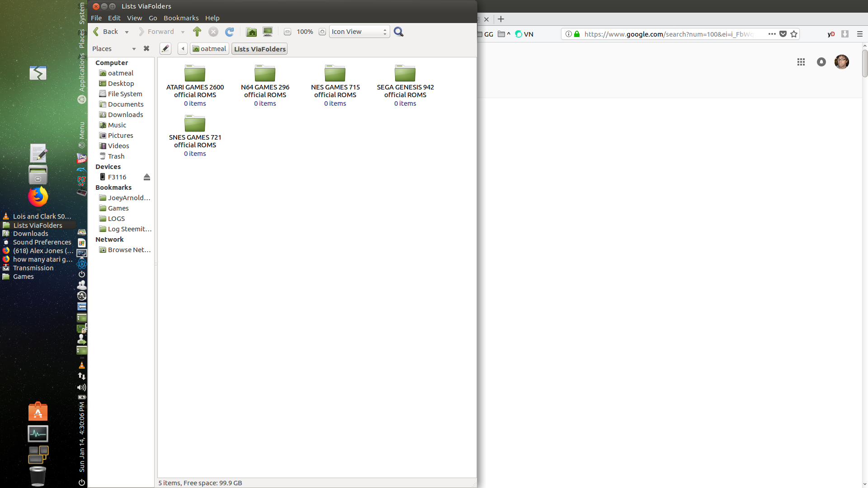This screenshot has height=488, width=868.
Task: Click the yD extension icon in Firefox
Action: pyautogui.click(x=831, y=34)
